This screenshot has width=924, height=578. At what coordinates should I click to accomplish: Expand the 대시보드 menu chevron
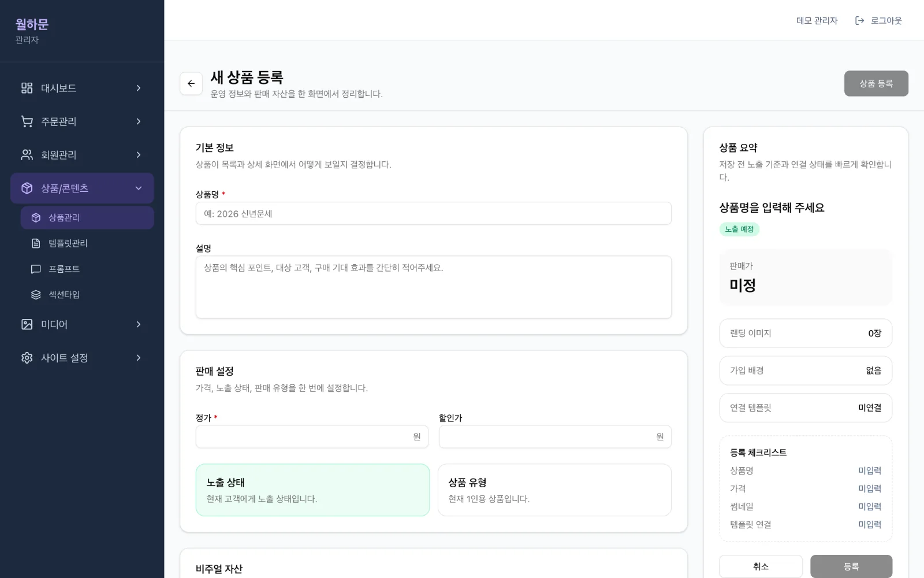pos(139,88)
